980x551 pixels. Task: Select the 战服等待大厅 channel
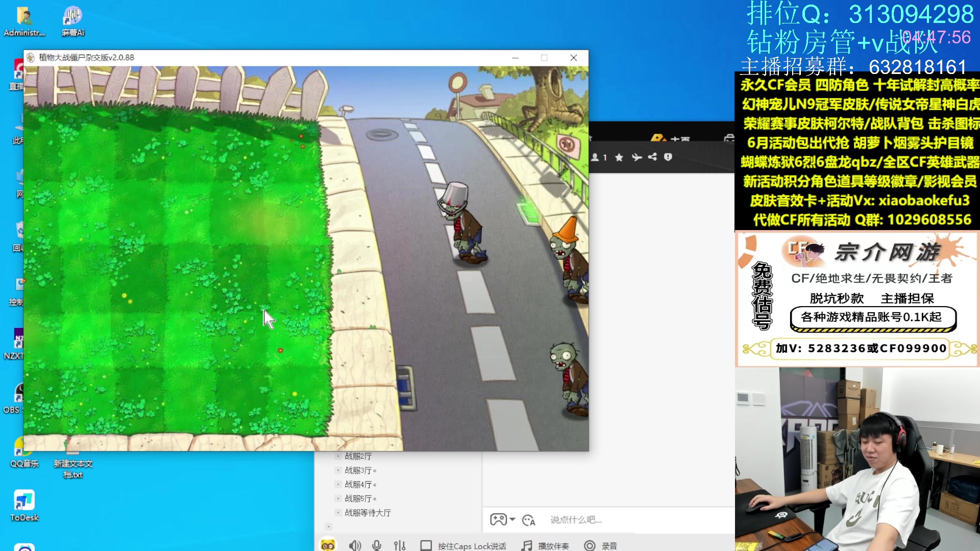367,513
